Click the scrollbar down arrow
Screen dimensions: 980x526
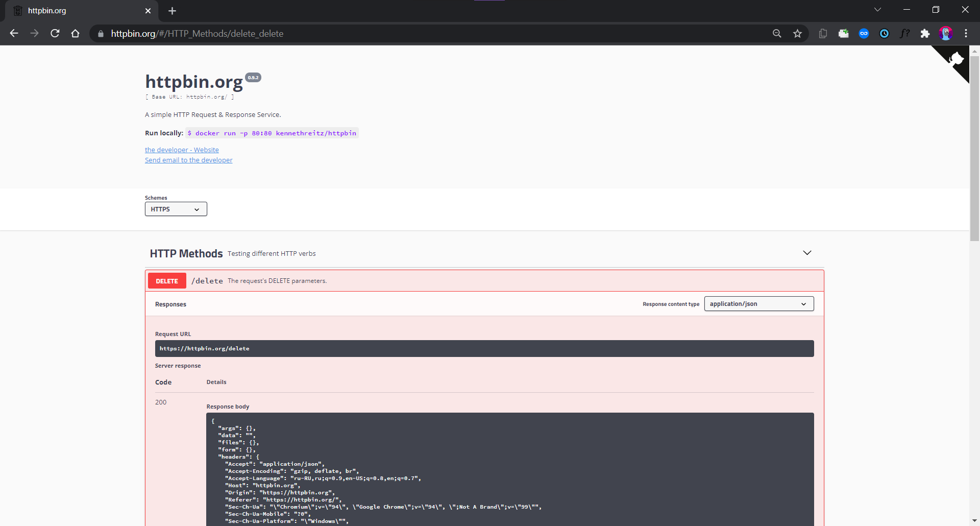[974, 521]
